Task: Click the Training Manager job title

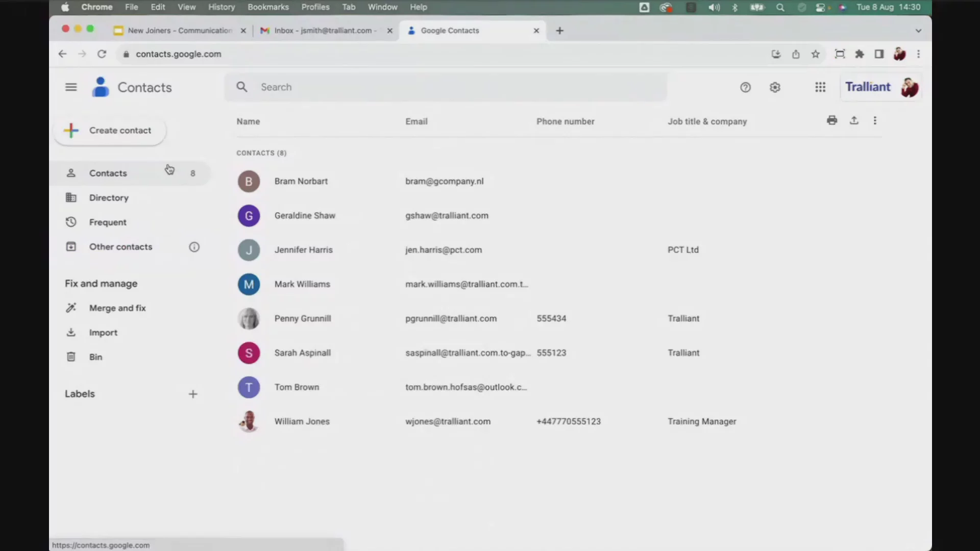Action: [x=702, y=421]
